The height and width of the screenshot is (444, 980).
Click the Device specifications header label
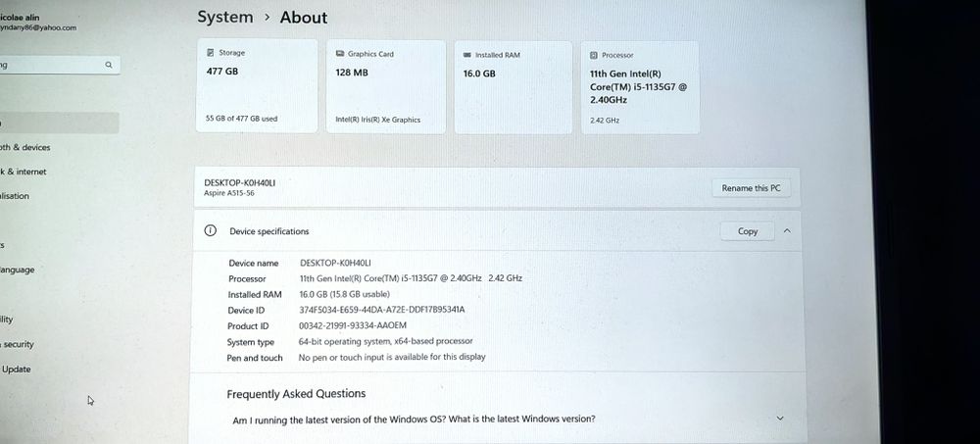269,231
